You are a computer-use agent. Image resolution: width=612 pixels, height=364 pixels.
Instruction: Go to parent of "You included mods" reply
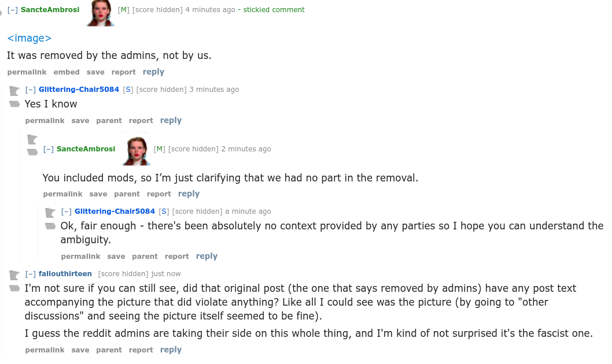pos(127,194)
